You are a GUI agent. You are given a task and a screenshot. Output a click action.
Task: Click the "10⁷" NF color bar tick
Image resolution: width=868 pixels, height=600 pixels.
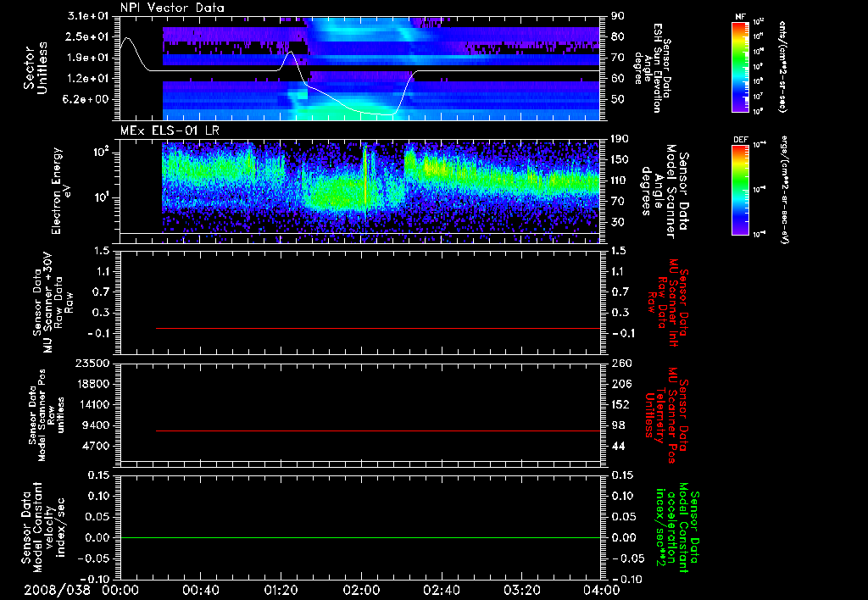[x=759, y=97]
